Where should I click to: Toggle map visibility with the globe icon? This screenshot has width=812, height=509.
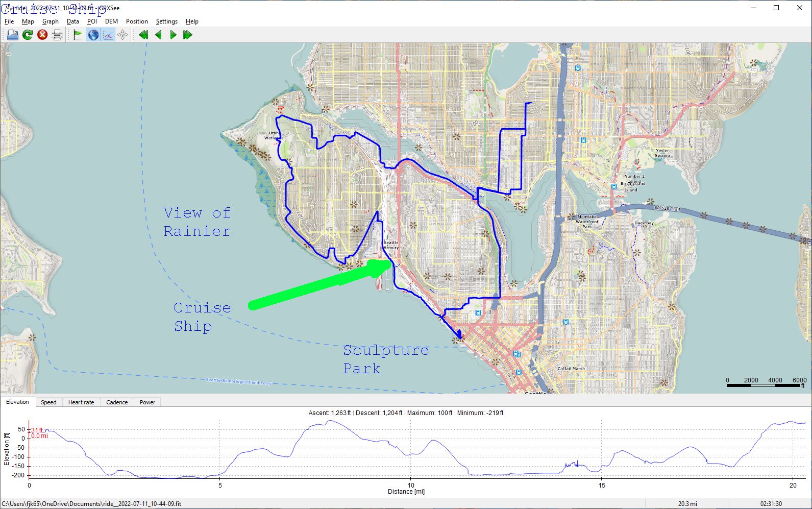click(x=93, y=35)
